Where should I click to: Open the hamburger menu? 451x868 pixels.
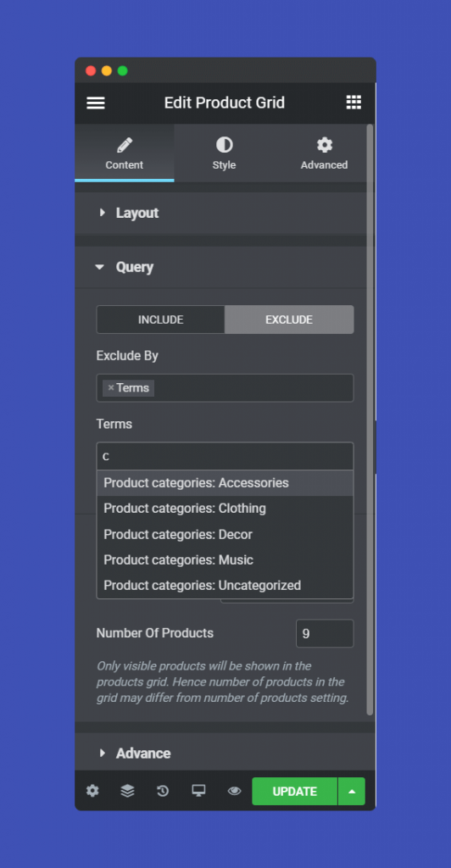point(96,103)
